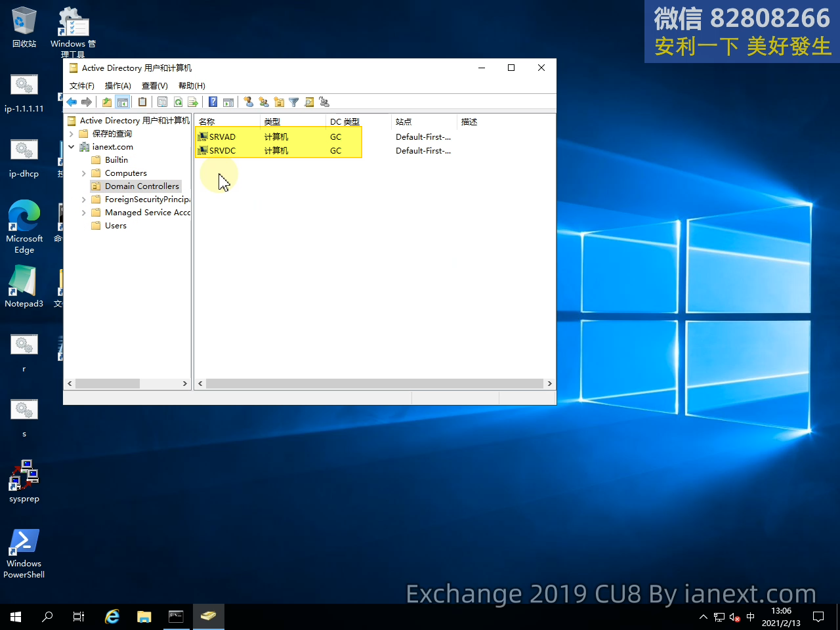Viewport: 840px width, 630px height.
Task: Sort by the DC 类型 column header
Action: (358, 121)
